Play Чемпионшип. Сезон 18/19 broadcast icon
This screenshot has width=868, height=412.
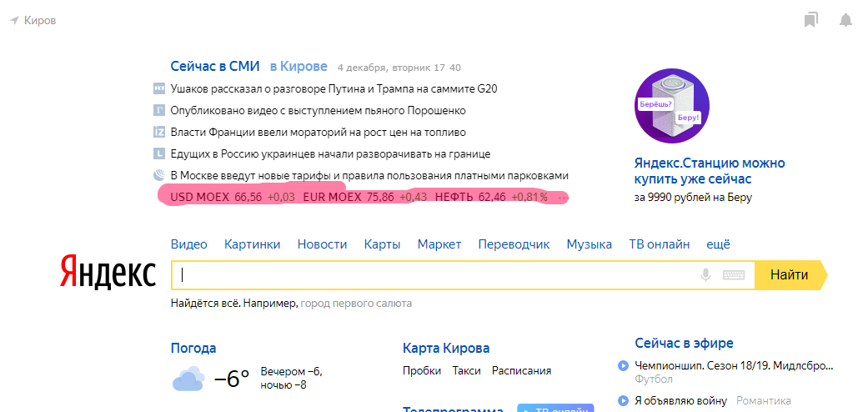click(x=624, y=365)
